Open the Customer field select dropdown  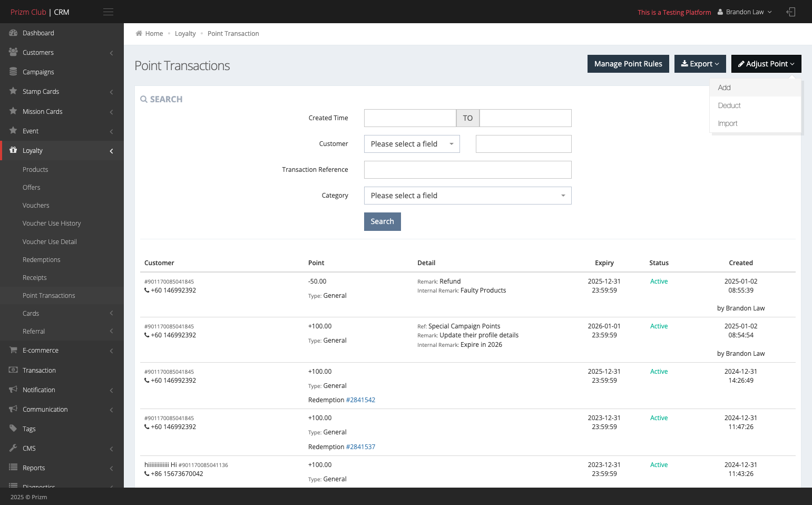click(x=412, y=144)
